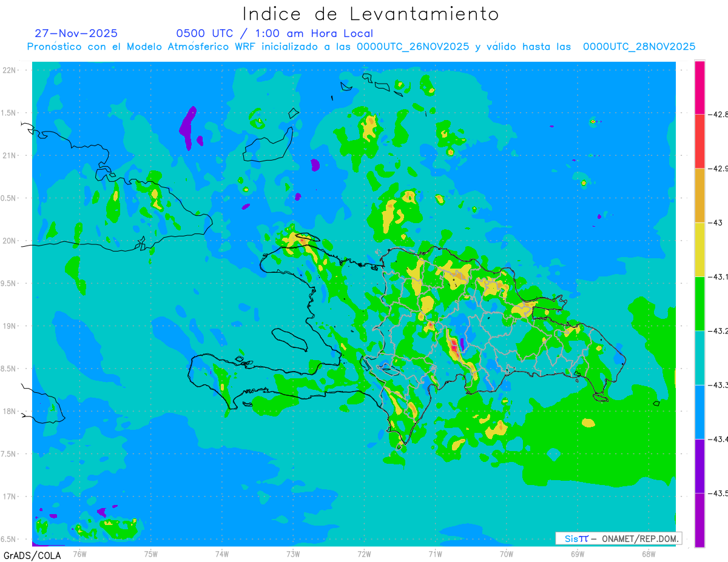Image resolution: width=728 pixels, height=562 pixels.
Task: Click '0500 UTC / 1:00 am Hora Local'
Action: (275, 33)
